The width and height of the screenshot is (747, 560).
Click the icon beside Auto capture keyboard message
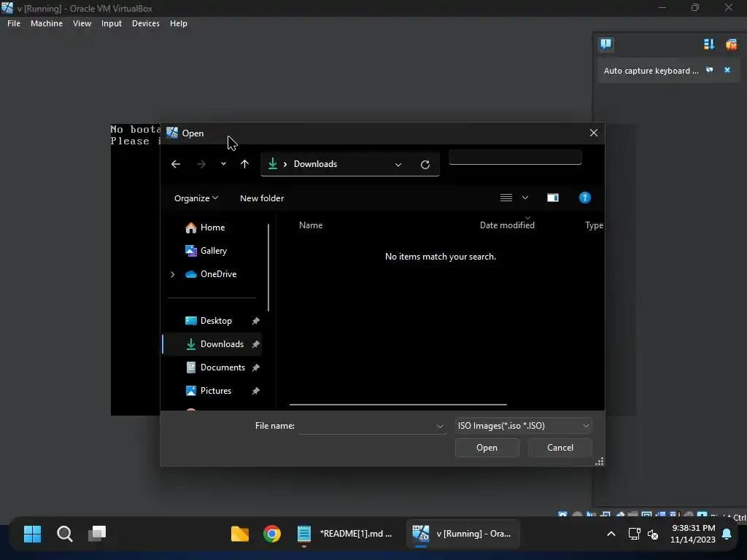coord(710,70)
